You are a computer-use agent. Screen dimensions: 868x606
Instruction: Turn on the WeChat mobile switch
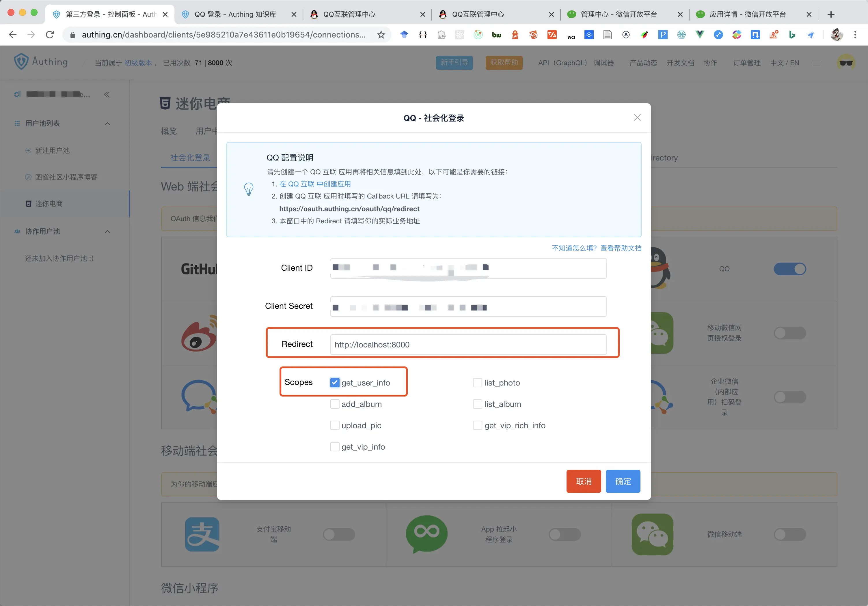790,534
